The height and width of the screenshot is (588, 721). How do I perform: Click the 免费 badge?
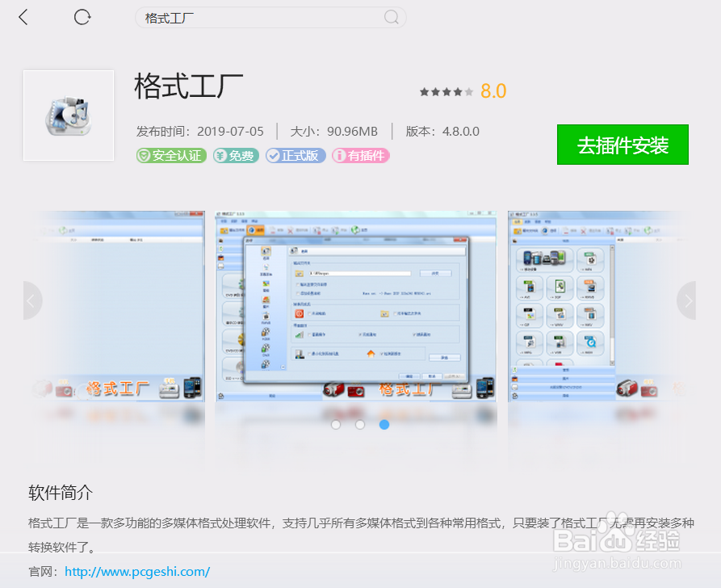236,156
